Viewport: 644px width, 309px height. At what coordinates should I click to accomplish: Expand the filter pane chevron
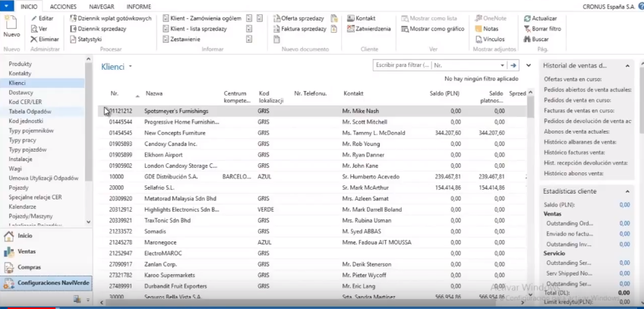point(528,65)
